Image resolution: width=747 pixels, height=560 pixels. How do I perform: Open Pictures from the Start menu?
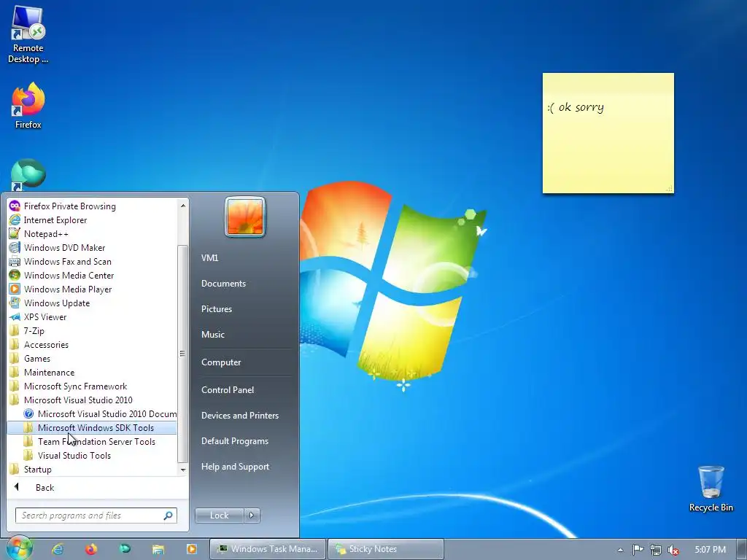tap(217, 309)
